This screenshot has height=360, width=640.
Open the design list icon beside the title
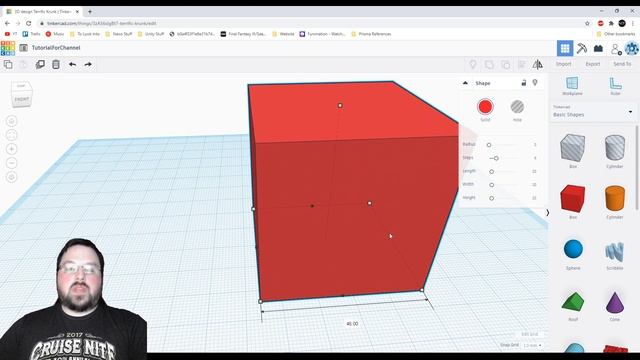[24, 48]
